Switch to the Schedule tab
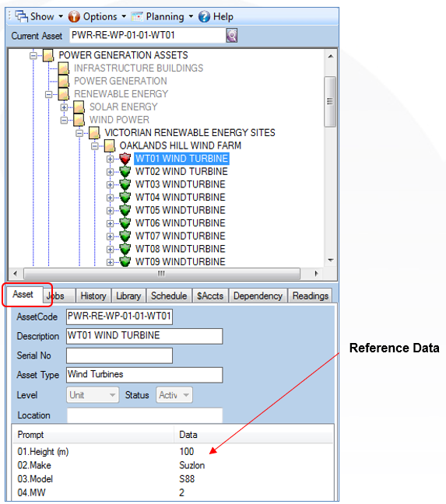This screenshot has height=504, width=446. click(x=169, y=296)
